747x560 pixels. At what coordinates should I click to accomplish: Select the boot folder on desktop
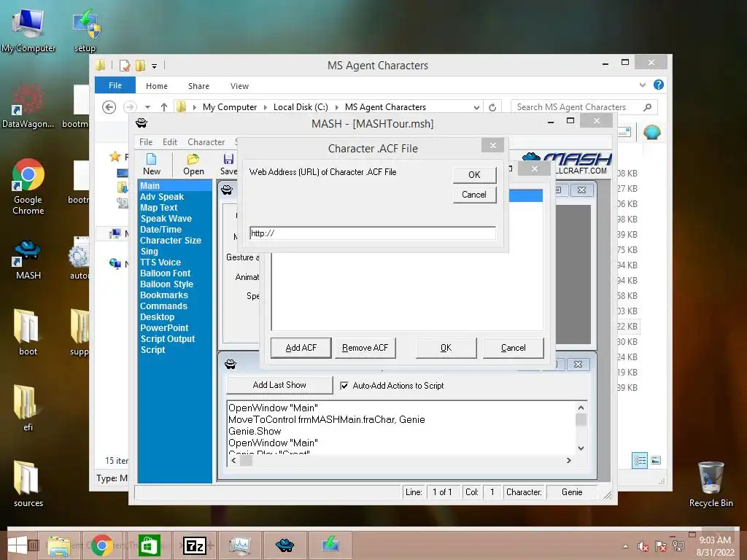click(28, 332)
